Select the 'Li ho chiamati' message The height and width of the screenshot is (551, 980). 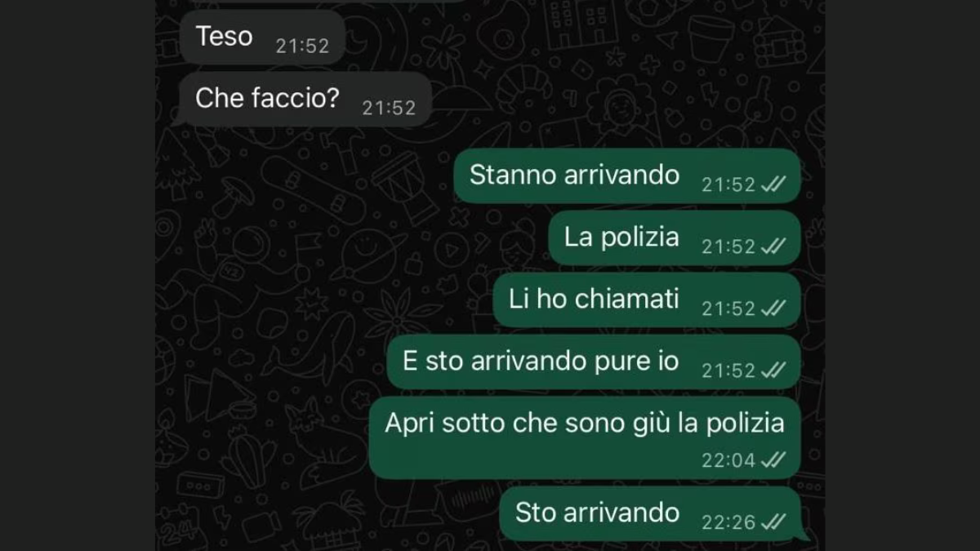click(x=647, y=300)
